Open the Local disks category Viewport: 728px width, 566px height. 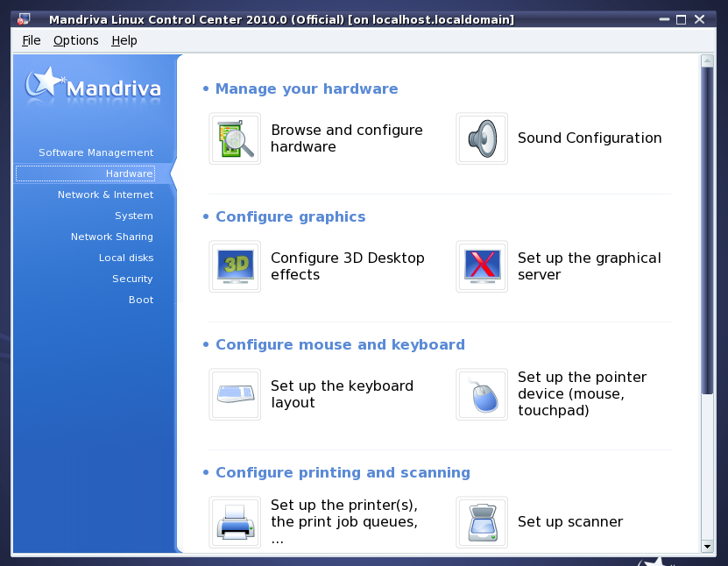(x=126, y=258)
